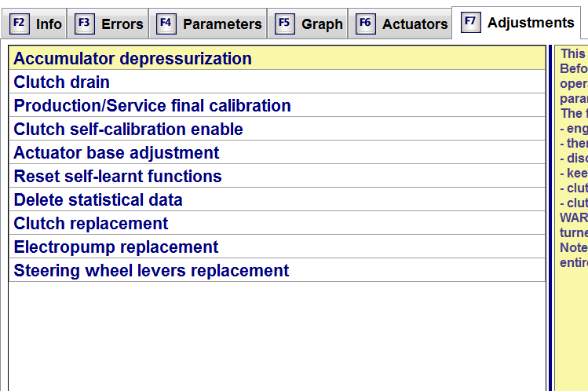Pick Actuator base adjustment
588x391 pixels.
pyautogui.click(x=277, y=152)
